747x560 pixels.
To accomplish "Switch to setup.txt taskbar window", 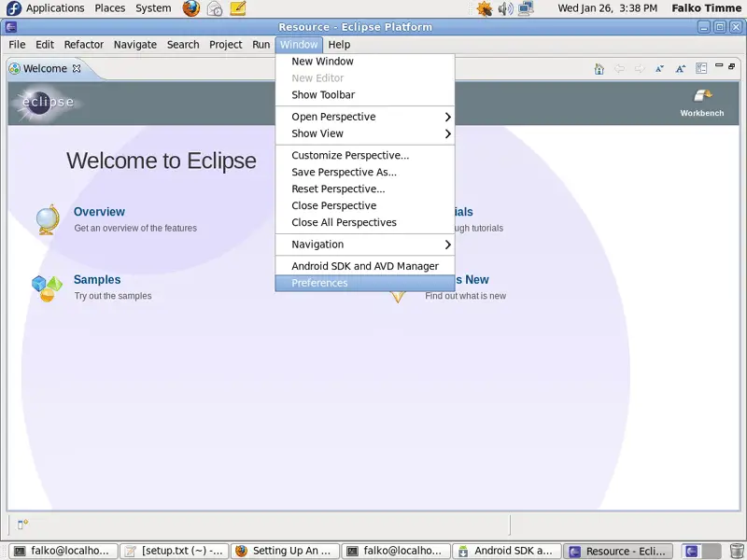I will click(x=175, y=551).
